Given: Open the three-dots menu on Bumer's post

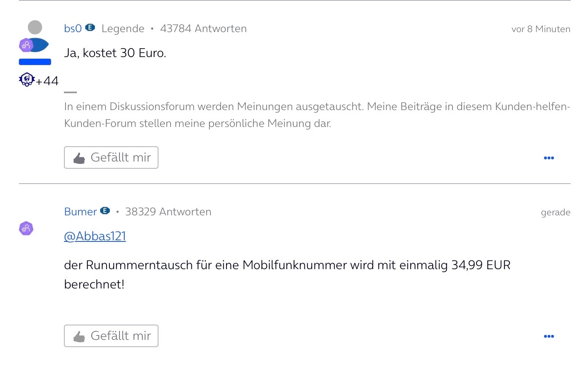Looking at the screenshot, I should [549, 336].
